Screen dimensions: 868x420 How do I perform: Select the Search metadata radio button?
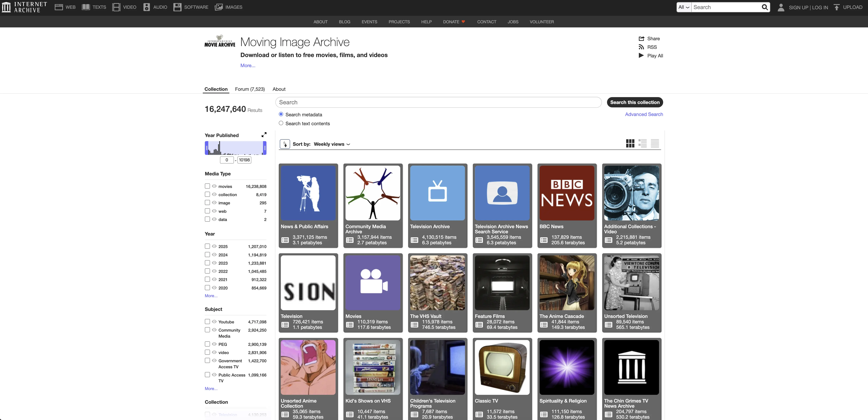click(281, 114)
